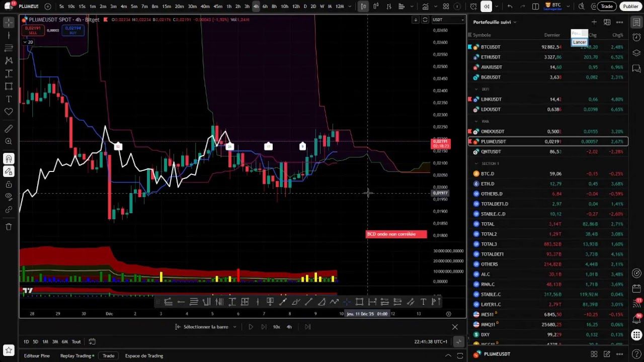The width and height of the screenshot is (644, 362).
Task: Select the ruler measure tool
Action: point(9,129)
